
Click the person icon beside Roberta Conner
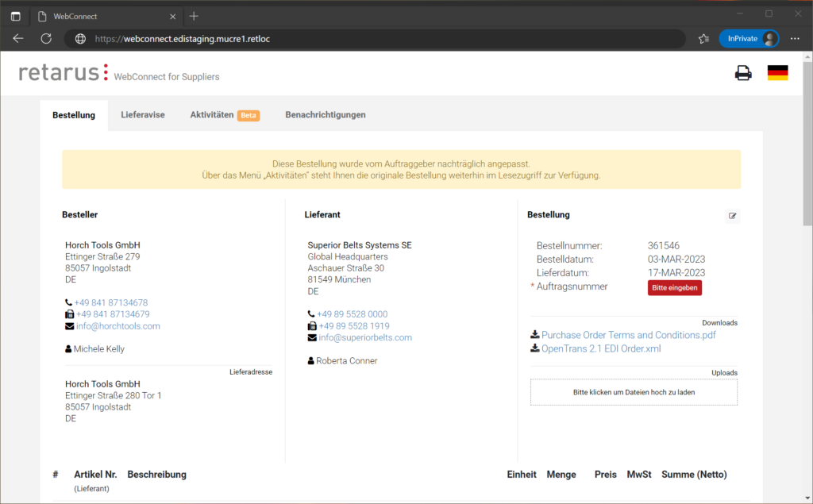pos(311,361)
